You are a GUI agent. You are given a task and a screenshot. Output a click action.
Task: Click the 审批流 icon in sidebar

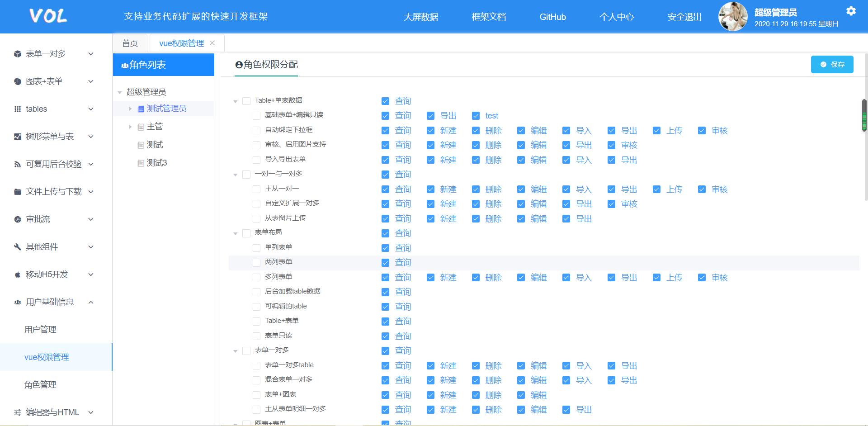(17, 219)
